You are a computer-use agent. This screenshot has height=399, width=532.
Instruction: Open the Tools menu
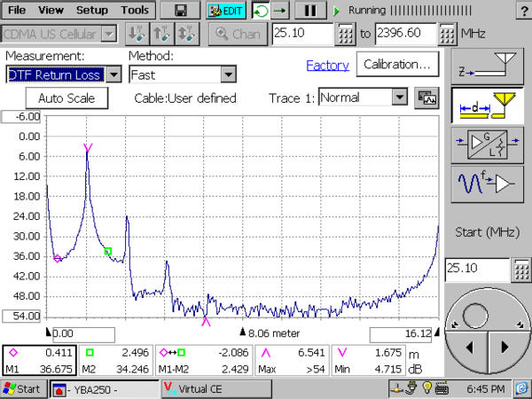[x=135, y=11]
